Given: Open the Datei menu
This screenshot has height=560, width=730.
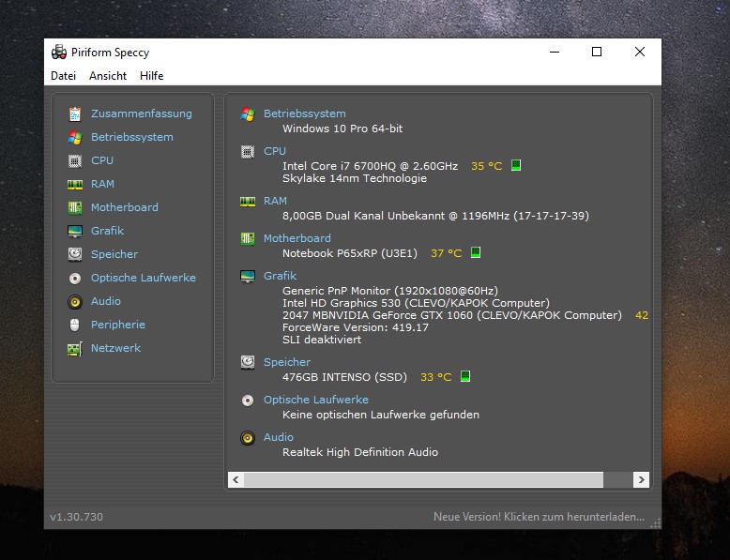Looking at the screenshot, I should point(63,75).
